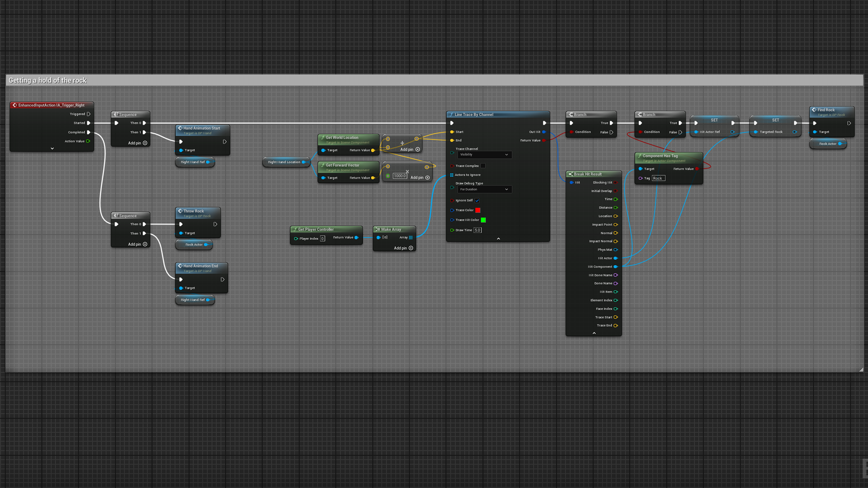Enable the Trace Complex checkbox
This screenshot has height=488, width=868.
tap(483, 166)
